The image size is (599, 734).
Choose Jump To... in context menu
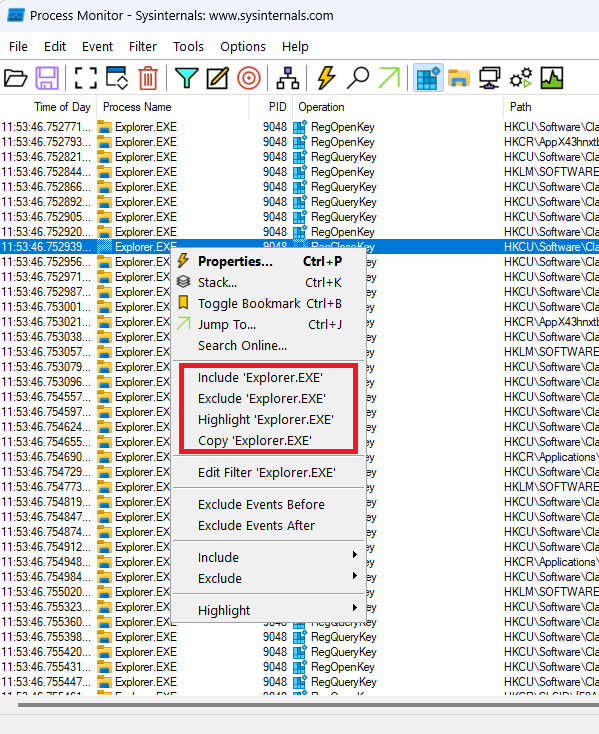(x=269, y=324)
